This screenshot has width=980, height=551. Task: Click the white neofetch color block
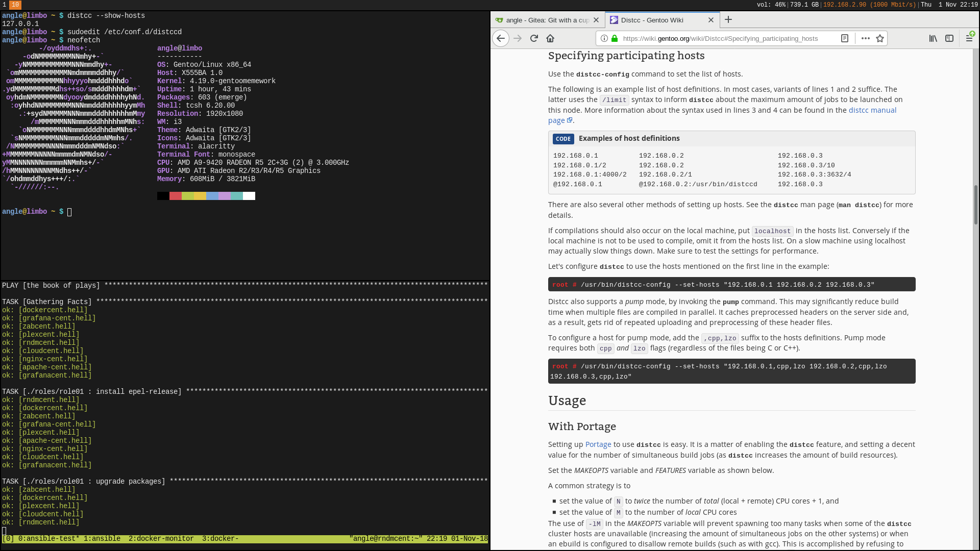pyautogui.click(x=249, y=196)
